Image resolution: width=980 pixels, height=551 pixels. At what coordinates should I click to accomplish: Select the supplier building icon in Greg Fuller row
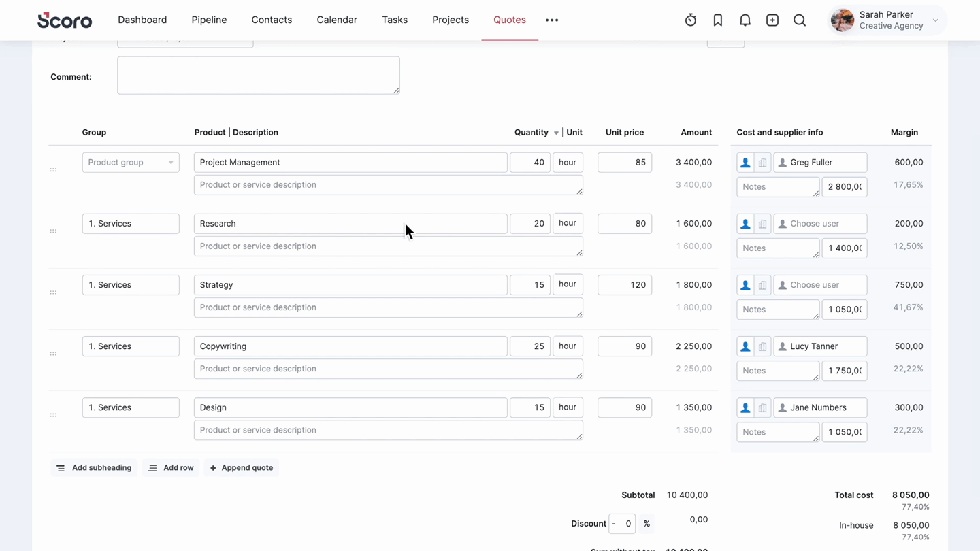pyautogui.click(x=762, y=163)
